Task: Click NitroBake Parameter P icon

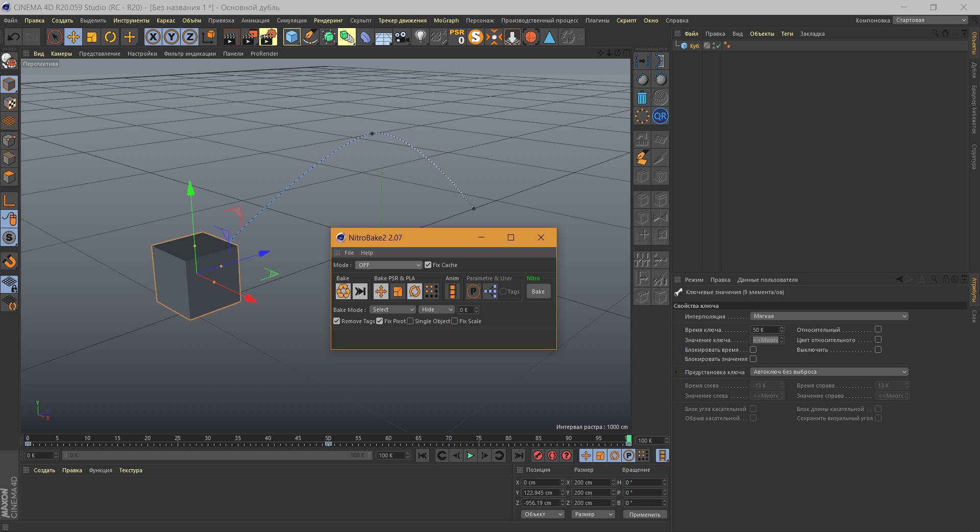Action: point(473,292)
